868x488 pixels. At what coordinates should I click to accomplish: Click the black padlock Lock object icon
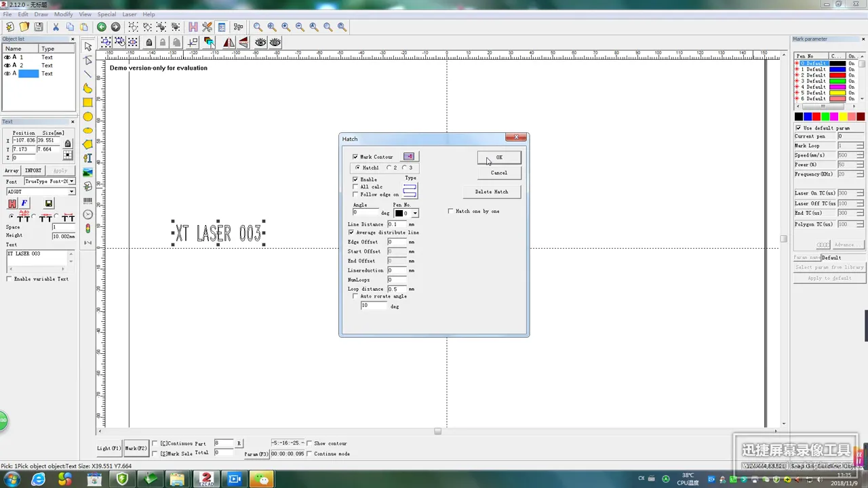click(x=149, y=43)
